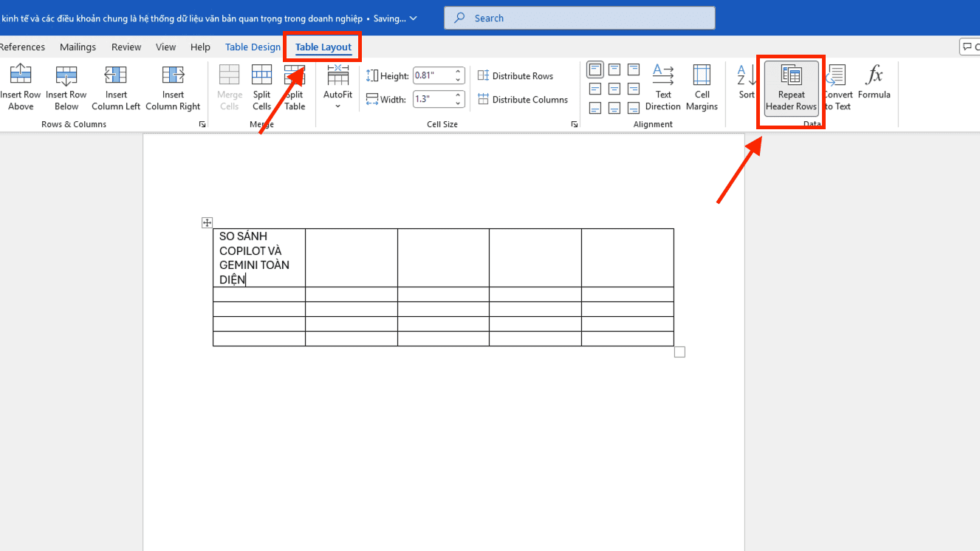Viewport: 980px width, 551px height.
Task: Click Distribute Columns
Action: click(x=523, y=100)
